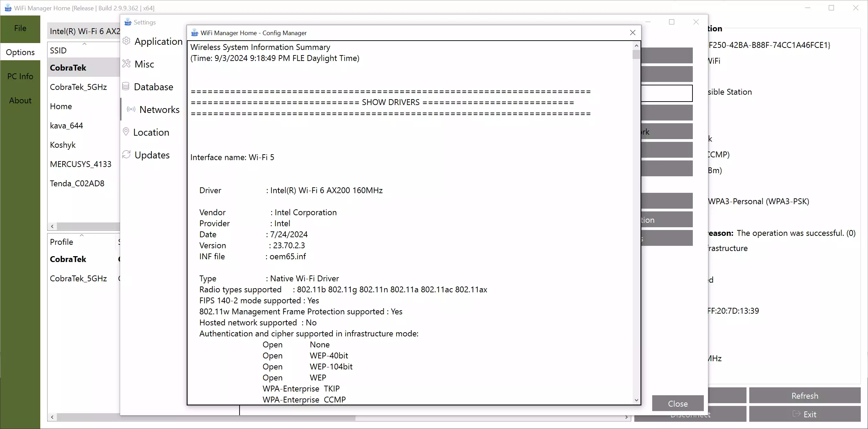Viewport: 868px width, 429px height.
Task: Click the Settings window title bar app icon
Action: [x=128, y=22]
